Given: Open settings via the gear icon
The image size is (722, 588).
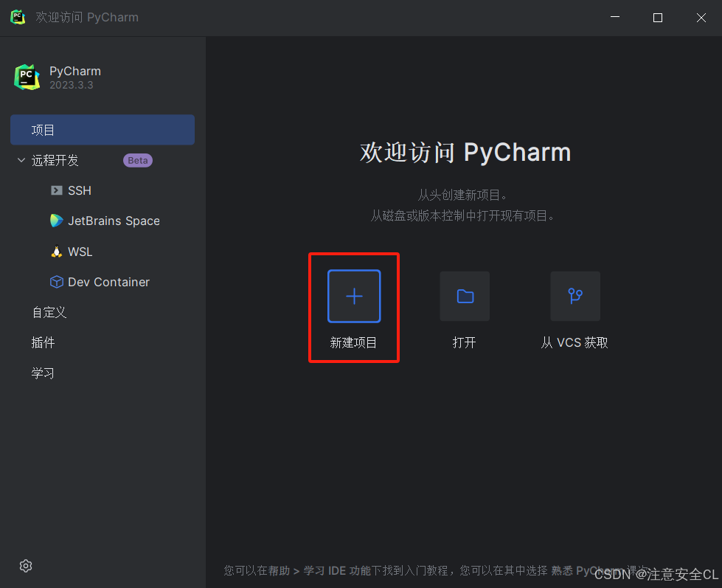Looking at the screenshot, I should (x=26, y=565).
